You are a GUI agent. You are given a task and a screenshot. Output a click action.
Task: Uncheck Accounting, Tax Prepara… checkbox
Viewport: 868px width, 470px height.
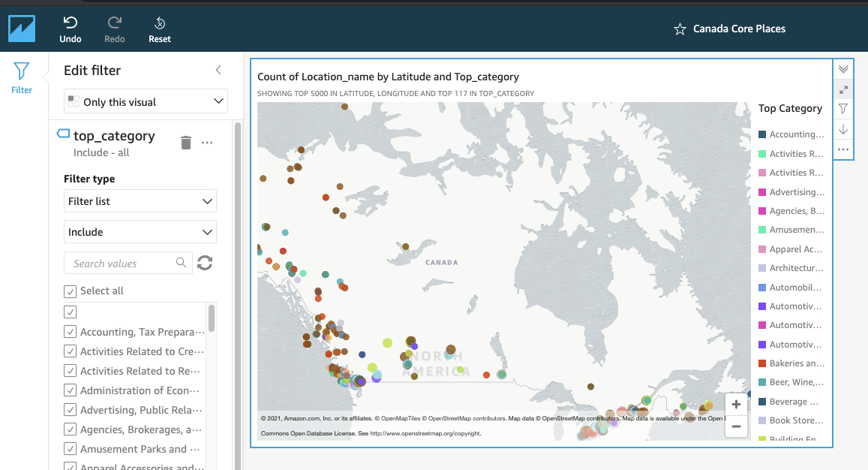pos(70,332)
